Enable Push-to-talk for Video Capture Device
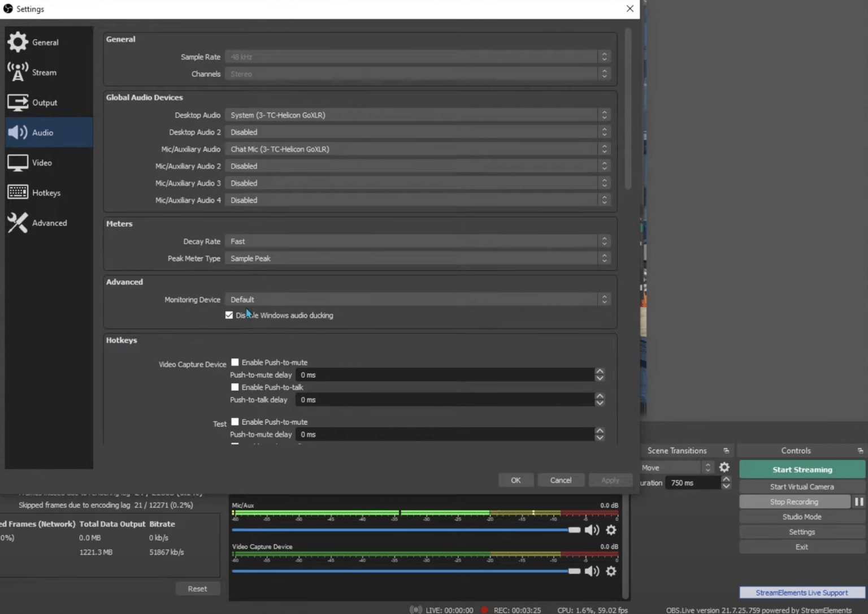 click(235, 387)
